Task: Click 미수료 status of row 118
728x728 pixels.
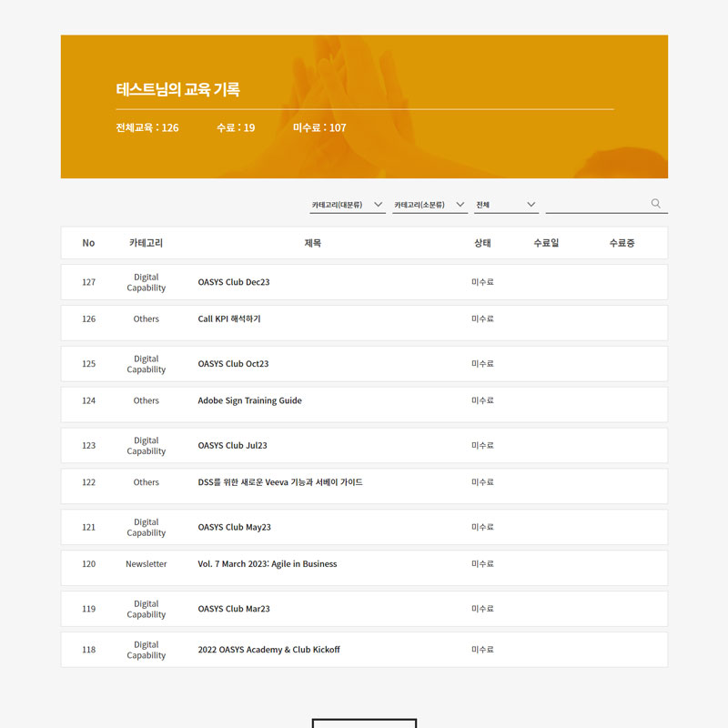Action: pyautogui.click(x=482, y=650)
